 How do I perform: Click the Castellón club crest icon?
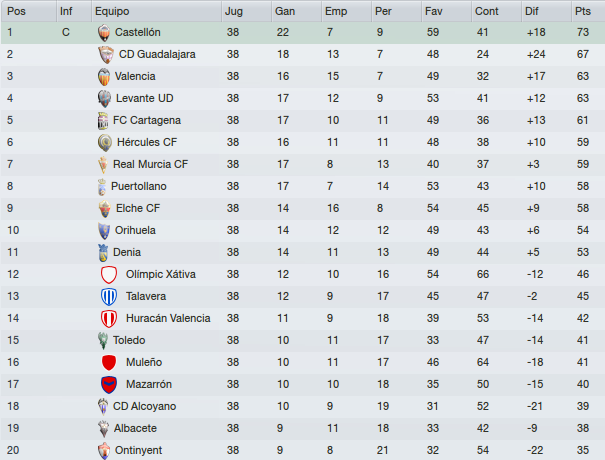click(104, 33)
